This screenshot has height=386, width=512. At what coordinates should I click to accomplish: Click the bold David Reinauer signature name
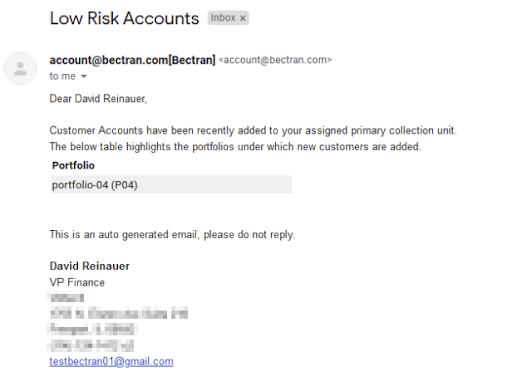point(89,266)
